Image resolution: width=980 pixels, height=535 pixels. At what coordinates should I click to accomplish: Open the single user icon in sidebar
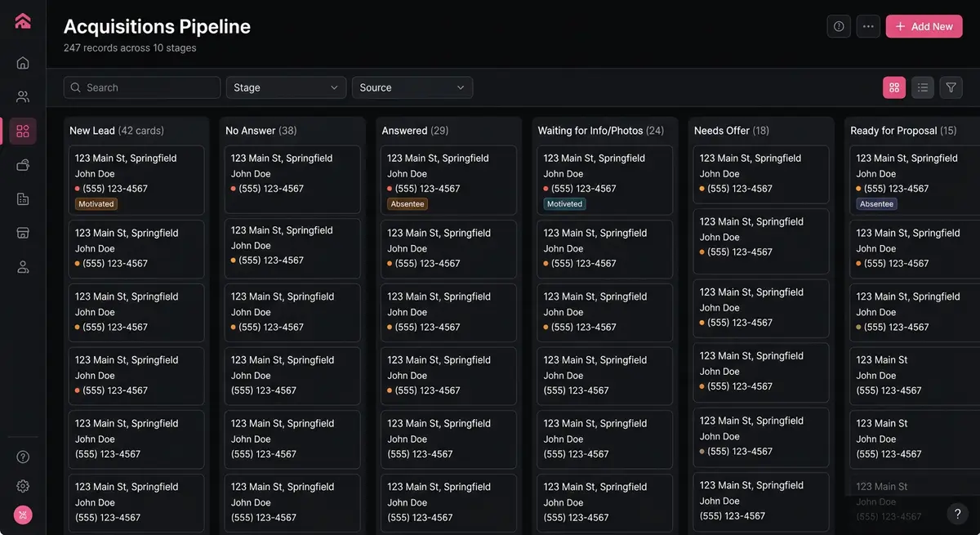point(23,267)
